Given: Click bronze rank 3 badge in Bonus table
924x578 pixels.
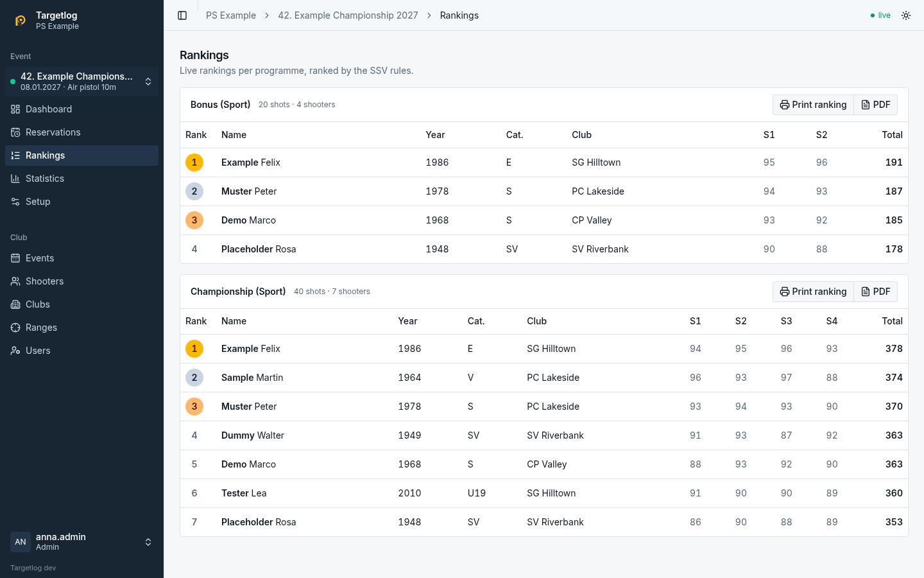Looking at the screenshot, I should click(x=194, y=220).
